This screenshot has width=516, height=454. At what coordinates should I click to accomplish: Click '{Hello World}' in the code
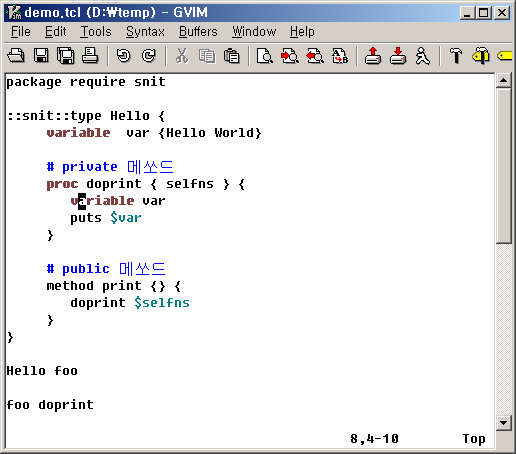click(210, 133)
